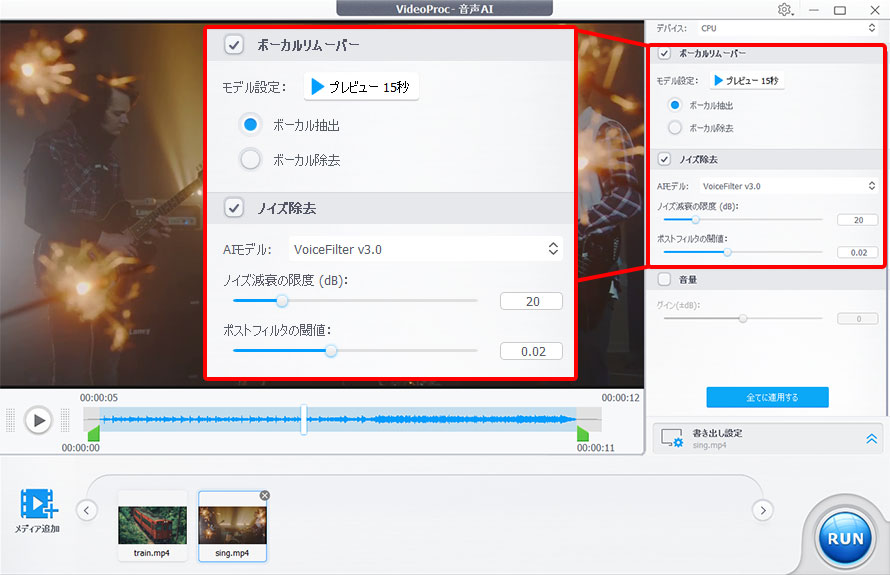Expand the 書き出し設定 panel chevron
The height and width of the screenshot is (575, 890).
pyautogui.click(x=871, y=438)
